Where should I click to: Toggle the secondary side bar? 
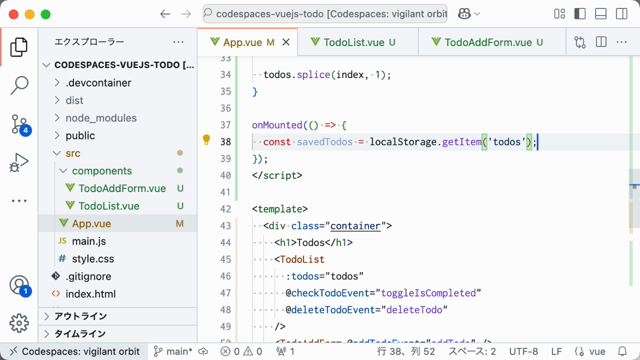(622, 14)
